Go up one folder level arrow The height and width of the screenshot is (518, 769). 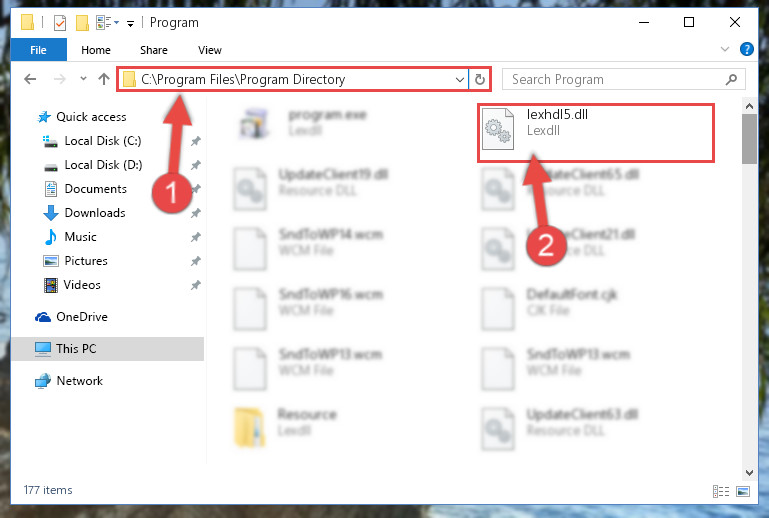pyautogui.click(x=103, y=79)
